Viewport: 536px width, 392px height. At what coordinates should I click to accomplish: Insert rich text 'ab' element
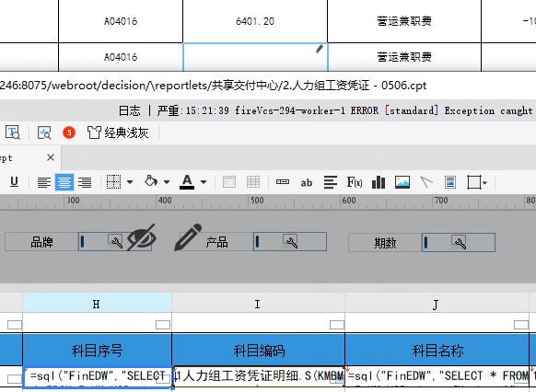pos(307,183)
